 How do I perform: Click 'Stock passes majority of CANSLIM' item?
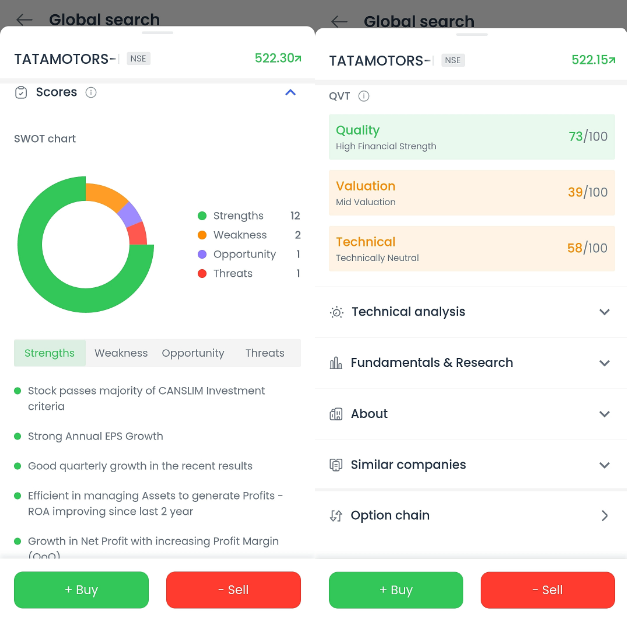pyautogui.click(x=146, y=399)
